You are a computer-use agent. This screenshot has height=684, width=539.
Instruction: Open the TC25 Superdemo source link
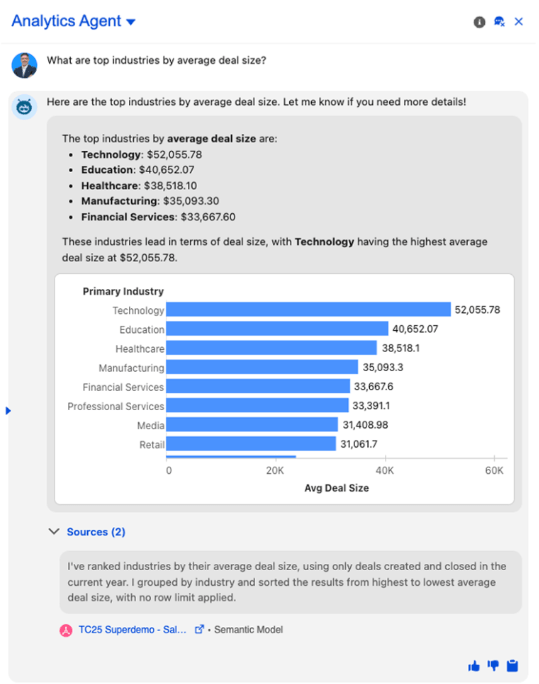132,629
